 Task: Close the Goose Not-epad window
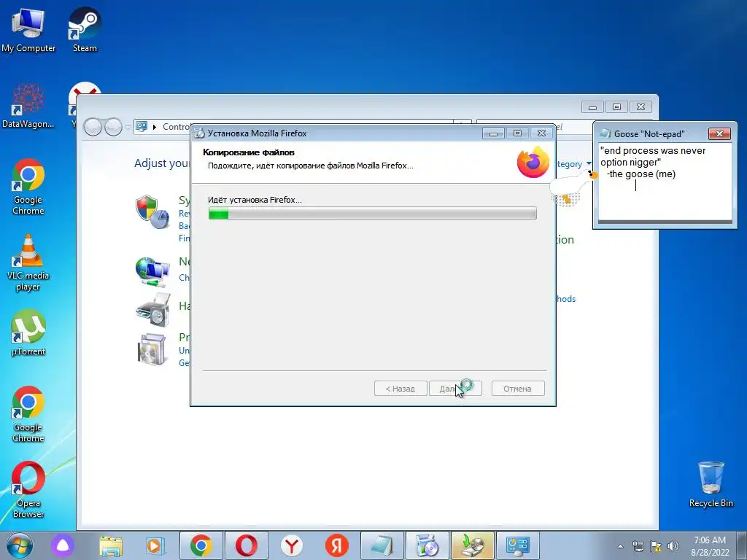tap(719, 134)
